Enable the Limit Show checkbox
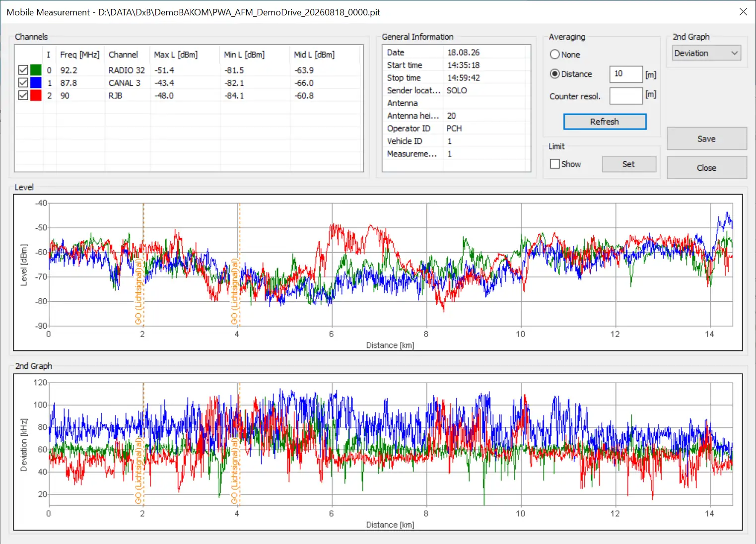 tap(555, 164)
